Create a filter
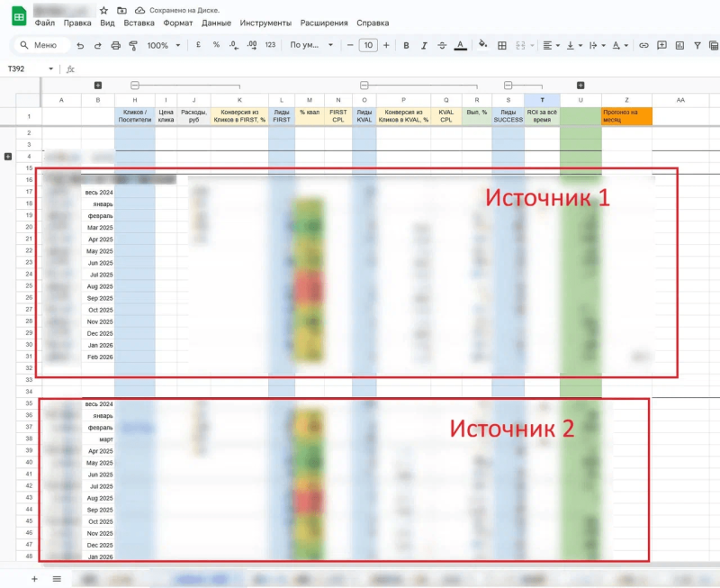This screenshot has height=588, width=720. (x=697, y=45)
